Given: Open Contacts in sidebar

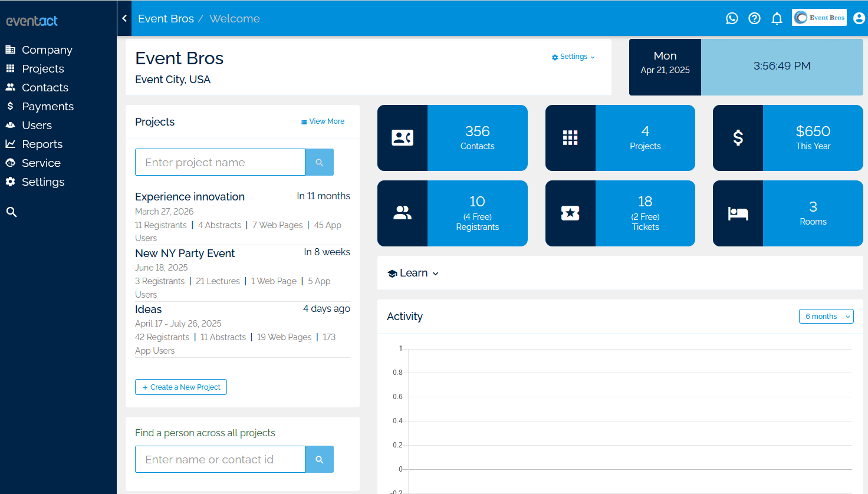Looking at the screenshot, I should point(45,88).
